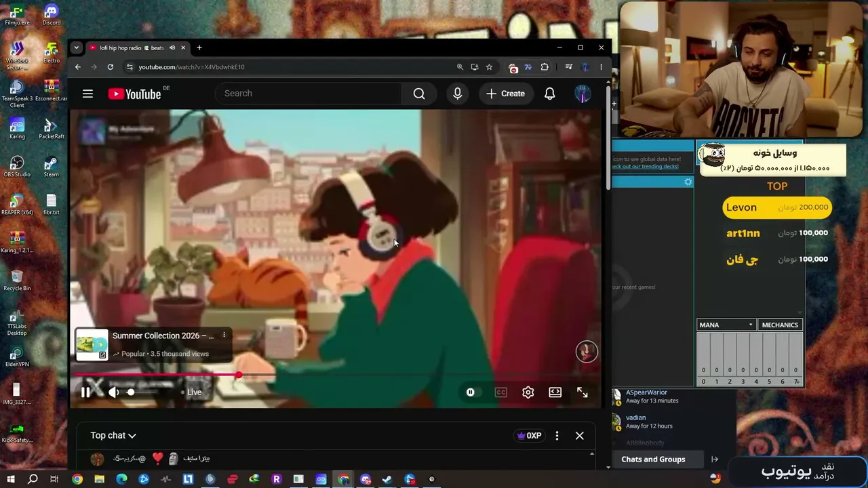The width and height of the screenshot is (868, 488).
Task: Open the Chrome extensions puzzle icon
Action: 545,67
